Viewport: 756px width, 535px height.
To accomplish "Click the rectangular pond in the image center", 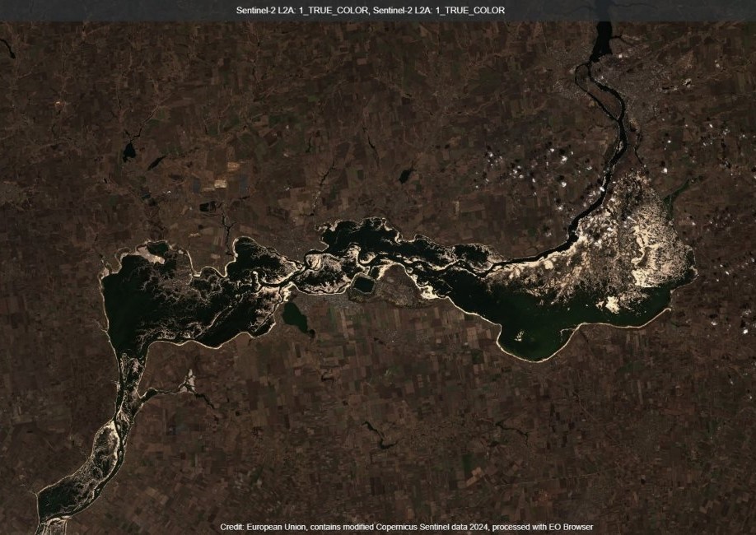I will pyautogui.click(x=362, y=285).
